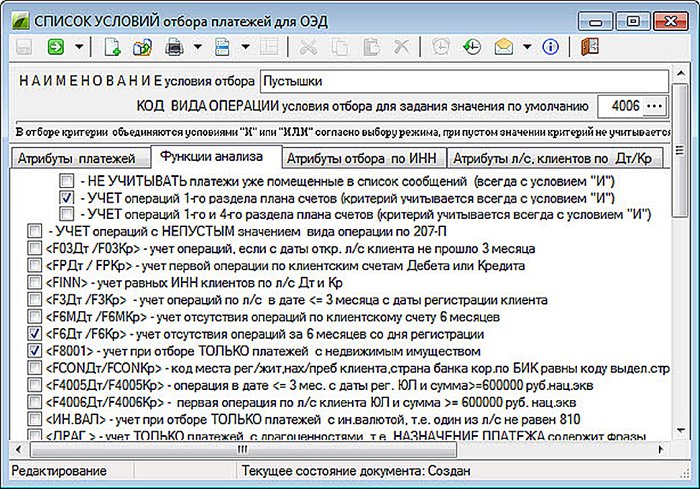700x489 pixels.
Task: Click the new document icon
Action: pyautogui.click(x=111, y=47)
